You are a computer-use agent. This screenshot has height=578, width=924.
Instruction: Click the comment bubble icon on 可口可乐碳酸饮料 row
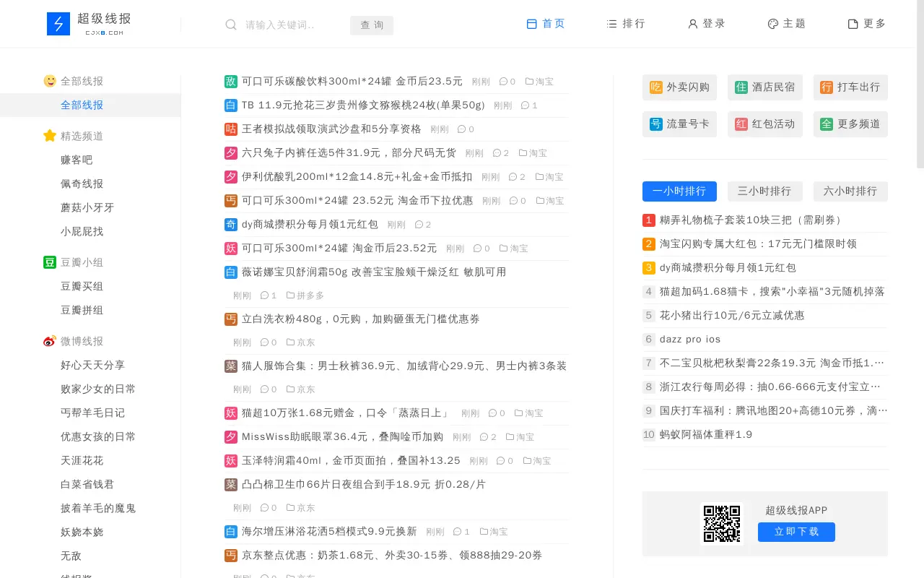(503, 82)
